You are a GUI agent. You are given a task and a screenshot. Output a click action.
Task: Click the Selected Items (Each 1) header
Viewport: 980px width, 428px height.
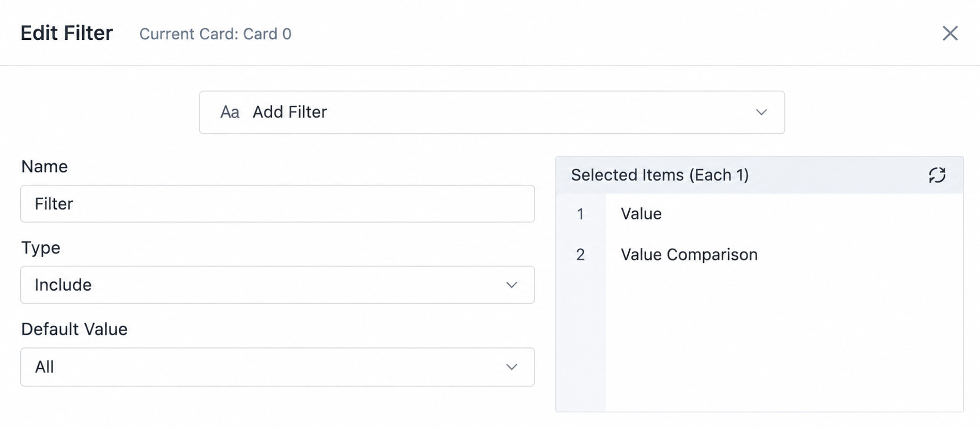pos(660,175)
